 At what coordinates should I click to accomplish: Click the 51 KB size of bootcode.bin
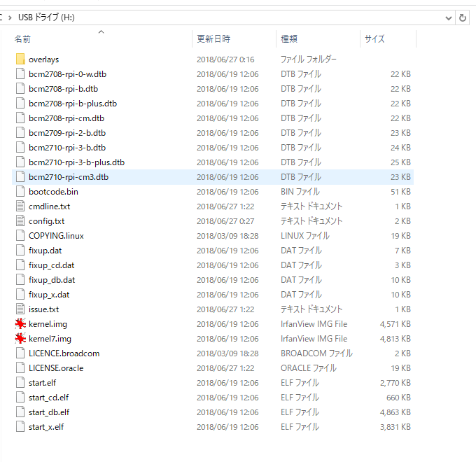click(x=400, y=192)
